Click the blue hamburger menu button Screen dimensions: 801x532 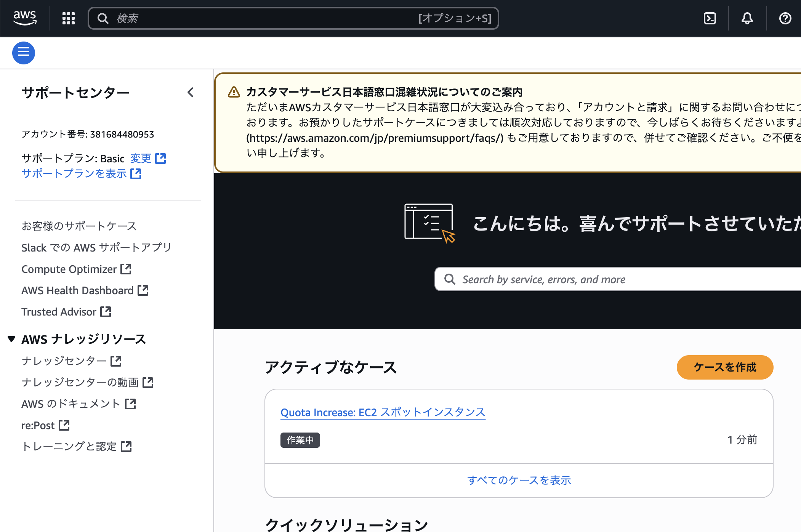pyautogui.click(x=24, y=53)
